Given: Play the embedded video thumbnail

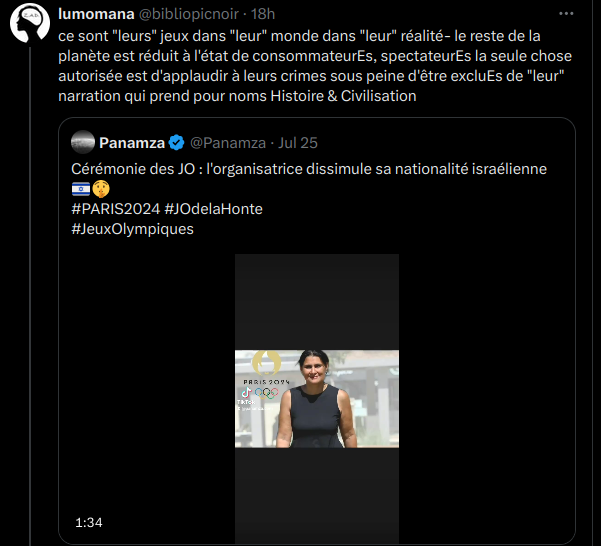Looking at the screenshot, I should pyautogui.click(x=317, y=398).
